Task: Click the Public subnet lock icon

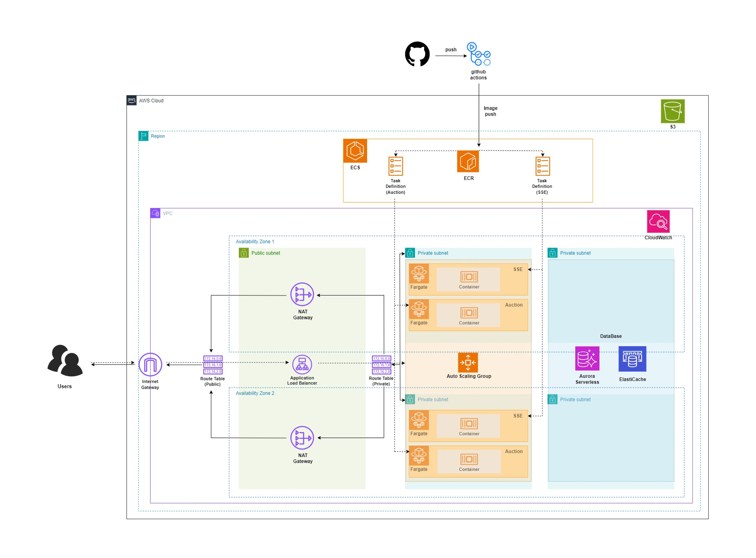Action: (x=244, y=253)
